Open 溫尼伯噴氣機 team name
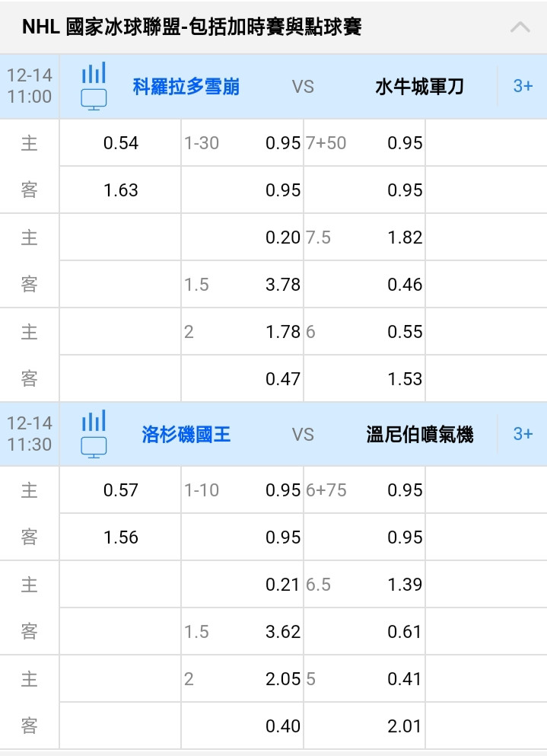 (419, 435)
